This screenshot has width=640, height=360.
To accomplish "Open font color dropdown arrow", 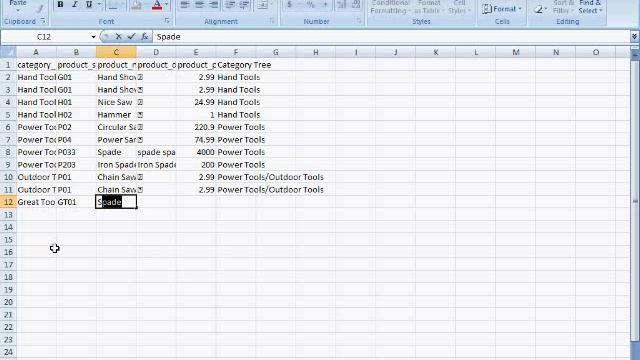I will (x=167, y=4).
